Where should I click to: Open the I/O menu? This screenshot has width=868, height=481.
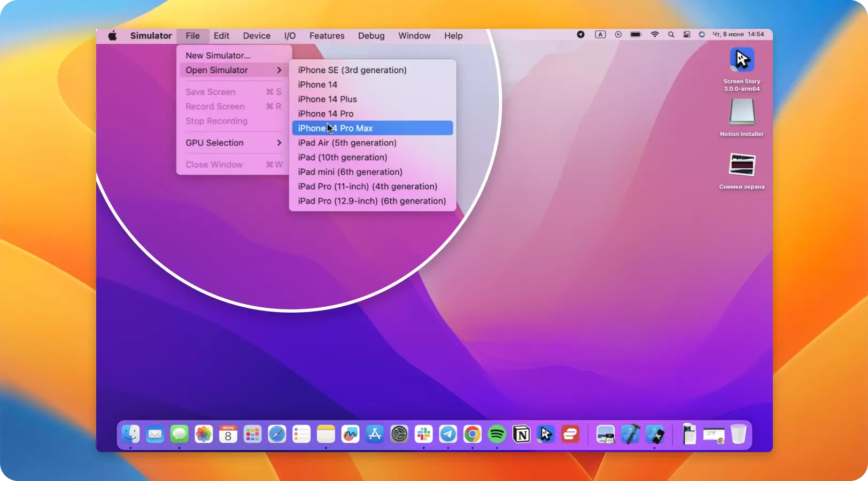tap(290, 36)
